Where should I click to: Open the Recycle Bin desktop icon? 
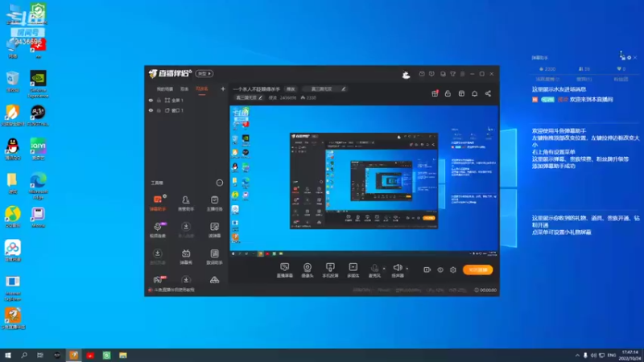pyautogui.click(x=13, y=81)
